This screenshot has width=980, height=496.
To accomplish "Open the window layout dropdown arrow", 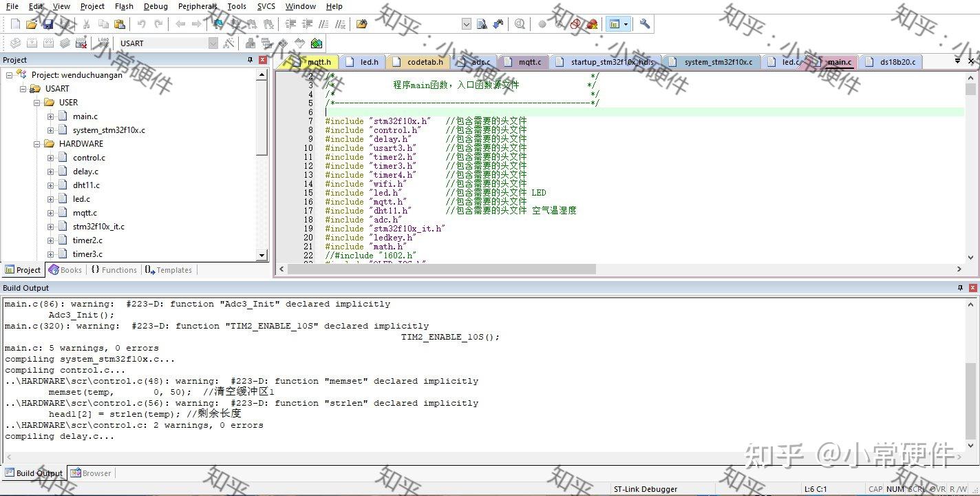I will point(625,23).
